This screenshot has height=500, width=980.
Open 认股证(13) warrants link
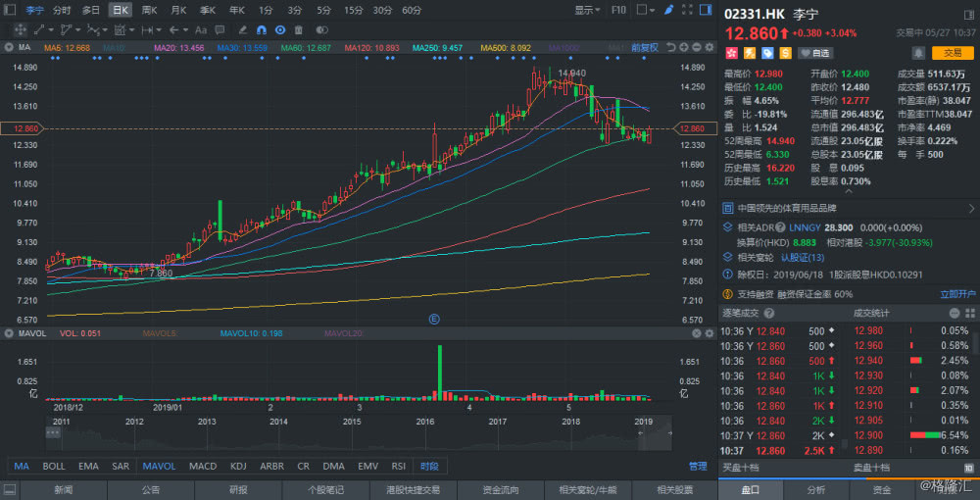[803, 257]
